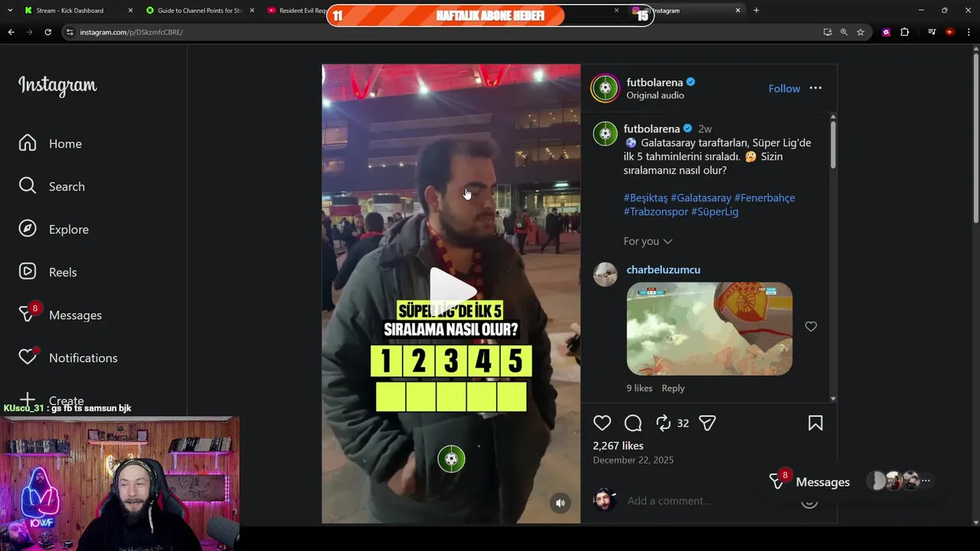This screenshot has height=551, width=980.
Task: Open the Notifications heart item
Action: (68, 358)
